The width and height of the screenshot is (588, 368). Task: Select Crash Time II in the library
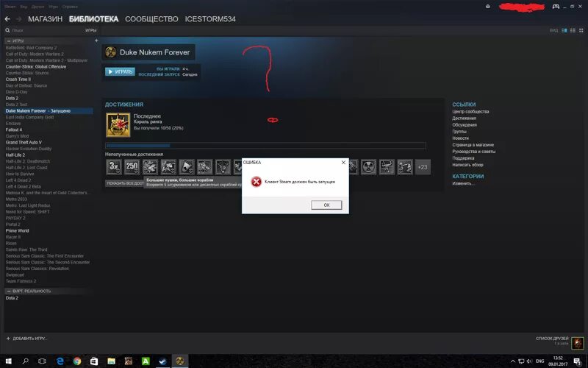pos(18,79)
